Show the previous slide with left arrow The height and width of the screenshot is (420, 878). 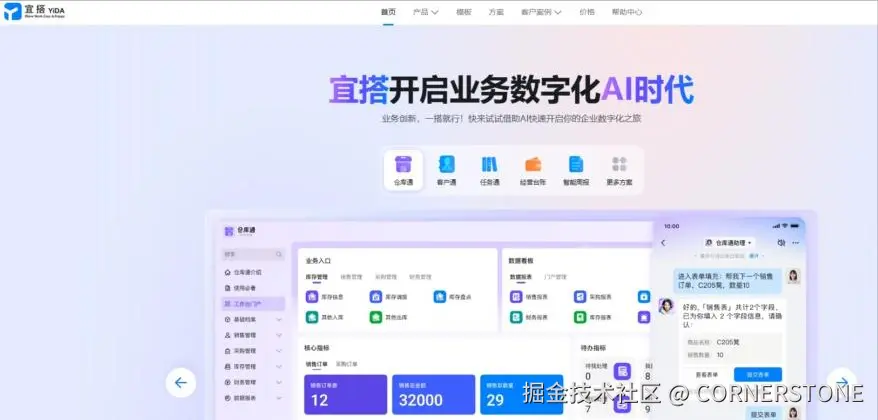[x=181, y=382]
